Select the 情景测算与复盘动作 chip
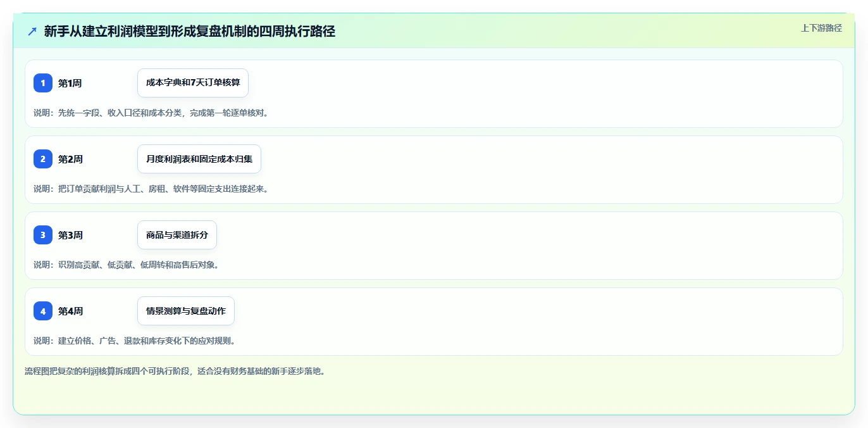 coord(186,311)
